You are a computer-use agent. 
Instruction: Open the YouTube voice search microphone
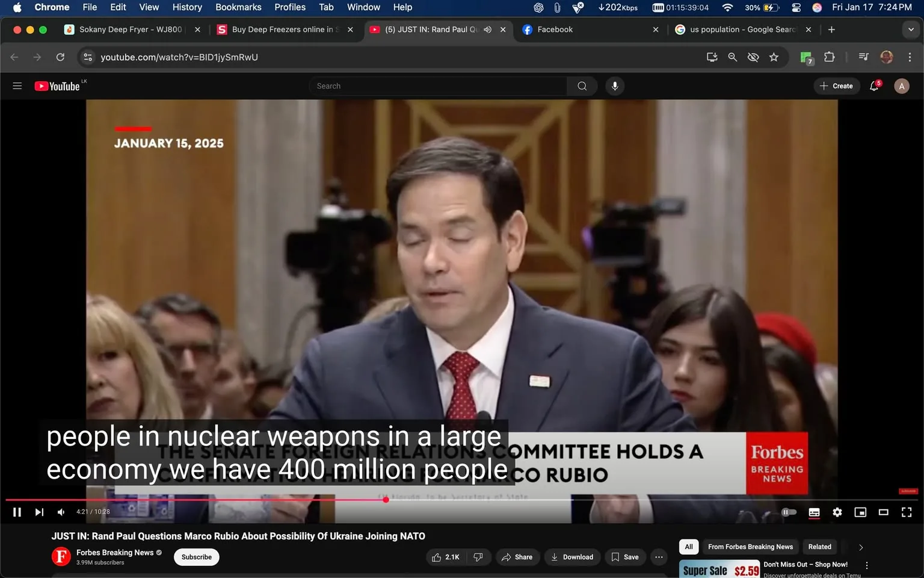pos(614,85)
